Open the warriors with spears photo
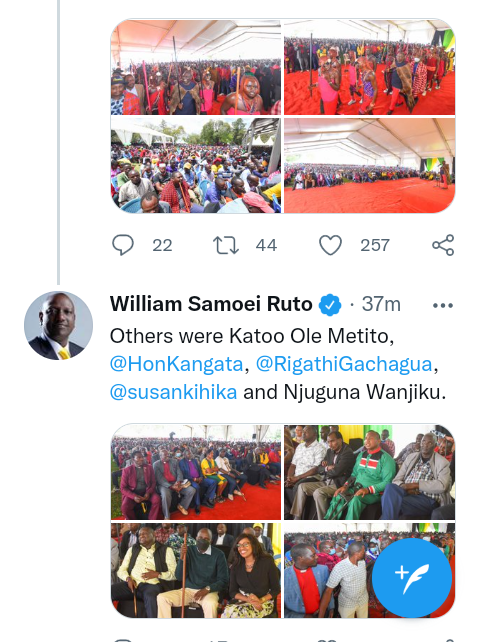 [x=196, y=67]
